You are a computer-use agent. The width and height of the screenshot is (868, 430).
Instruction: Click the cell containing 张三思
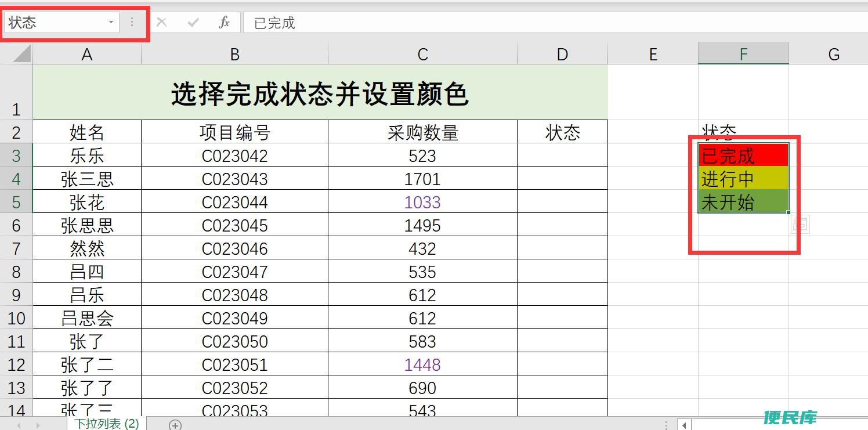click(87, 178)
